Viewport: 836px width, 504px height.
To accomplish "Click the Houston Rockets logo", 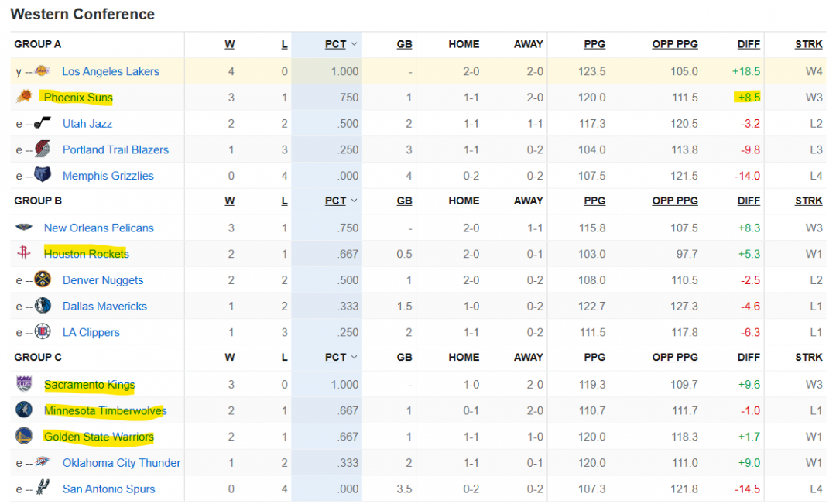I will coord(24,252).
